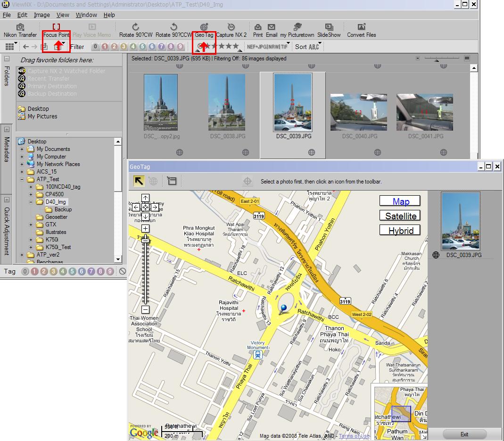This screenshot has height=441, width=504.
Task: Go back with the left arrow navigation icon
Action: click(x=26, y=47)
